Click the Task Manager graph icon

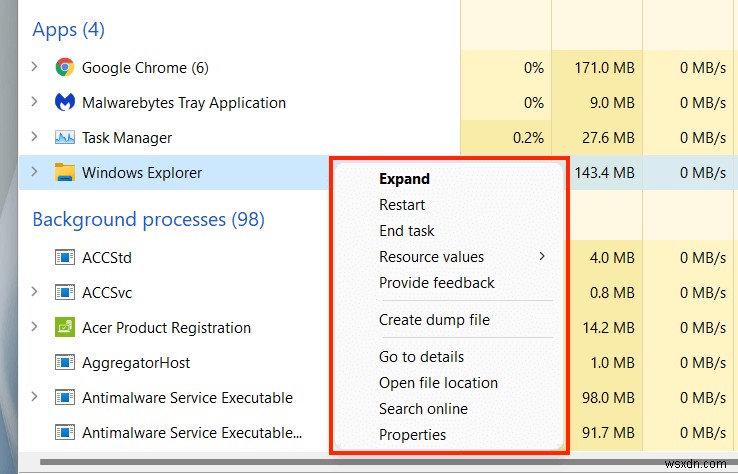click(x=64, y=137)
